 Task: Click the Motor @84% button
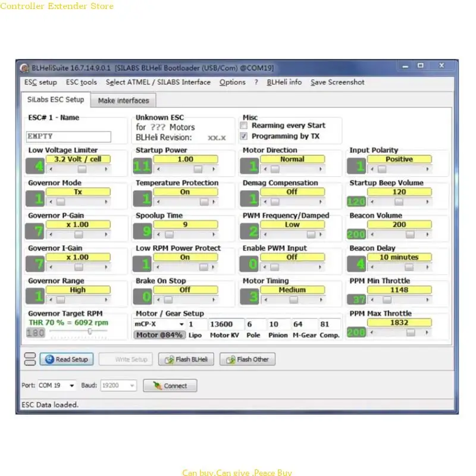pos(159,335)
